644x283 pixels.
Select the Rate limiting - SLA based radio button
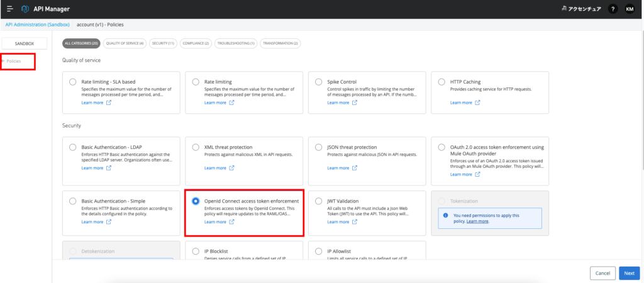(74, 82)
